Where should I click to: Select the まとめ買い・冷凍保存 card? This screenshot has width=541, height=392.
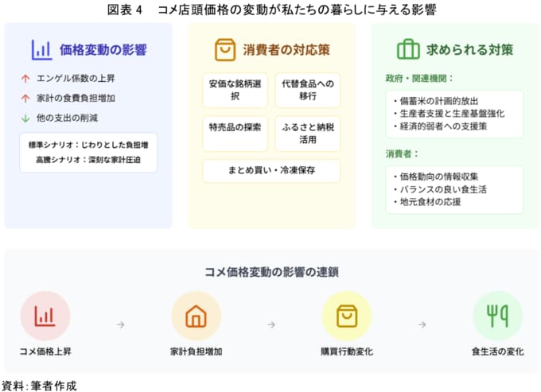(271, 171)
